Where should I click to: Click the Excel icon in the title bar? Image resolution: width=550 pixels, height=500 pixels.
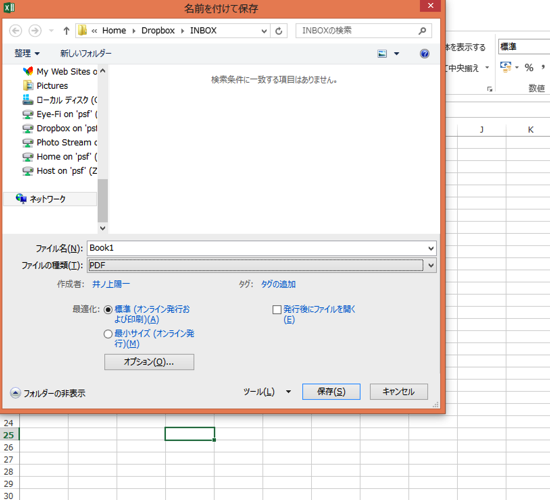[9, 7]
